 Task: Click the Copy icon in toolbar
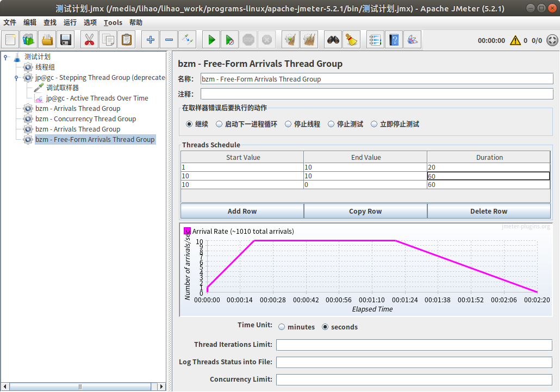108,40
